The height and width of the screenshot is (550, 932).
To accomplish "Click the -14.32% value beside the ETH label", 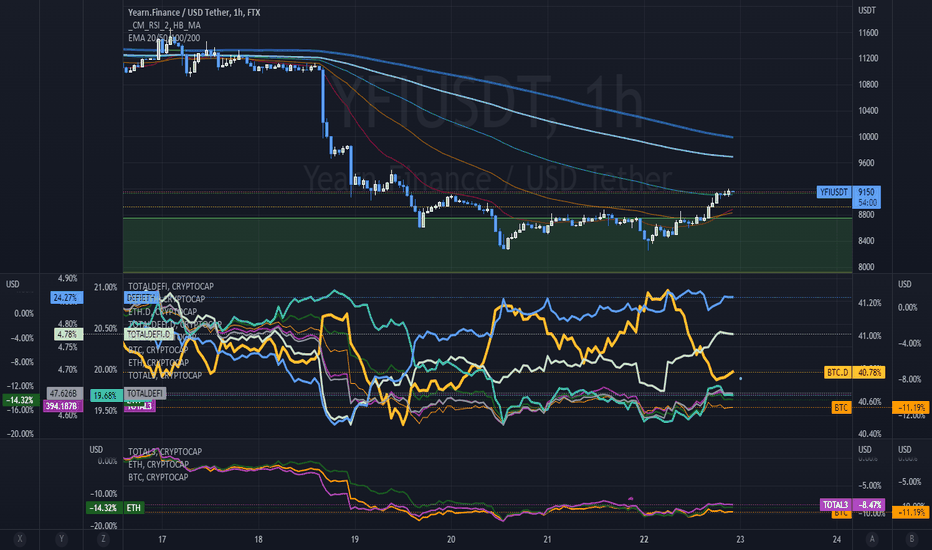I will coord(103,508).
